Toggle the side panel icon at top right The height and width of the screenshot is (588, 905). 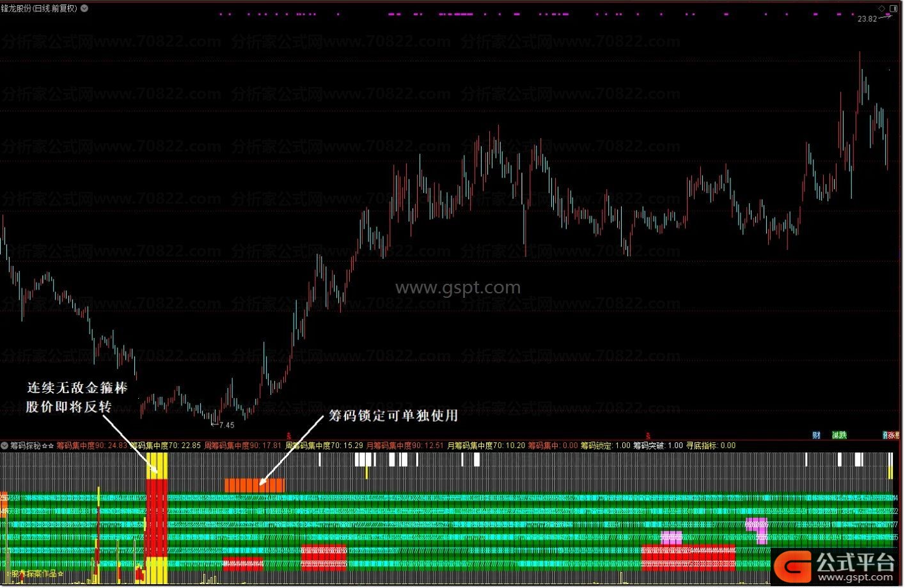click(x=893, y=8)
